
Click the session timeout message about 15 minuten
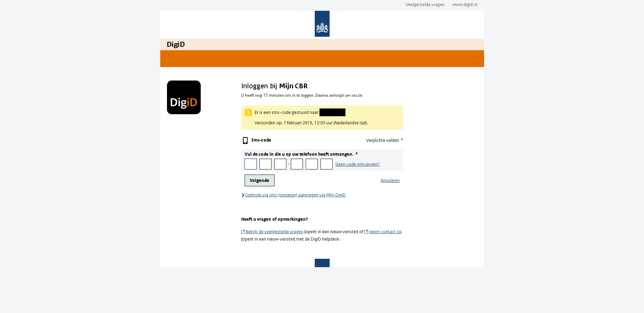pyautogui.click(x=302, y=95)
